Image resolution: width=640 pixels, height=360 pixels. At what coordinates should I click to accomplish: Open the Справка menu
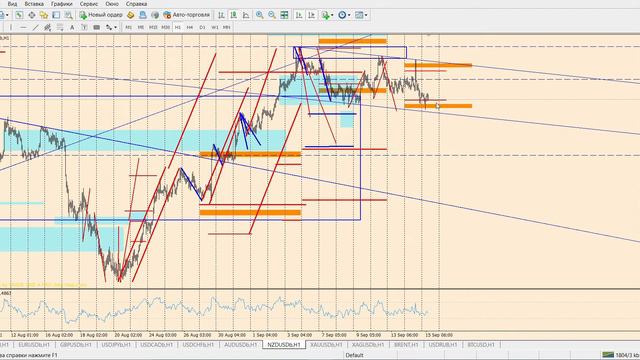click(136, 4)
